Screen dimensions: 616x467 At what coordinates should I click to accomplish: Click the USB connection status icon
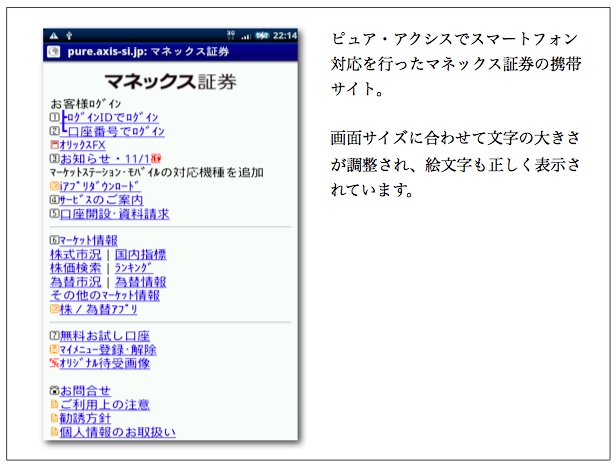[69, 36]
